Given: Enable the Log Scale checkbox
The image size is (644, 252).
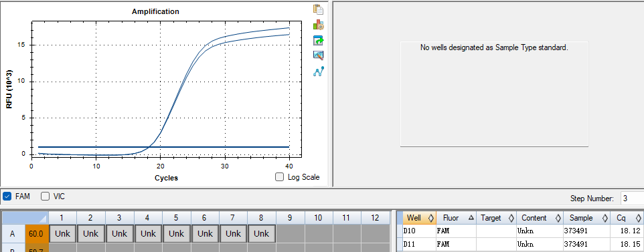Looking at the screenshot, I should pos(279,177).
